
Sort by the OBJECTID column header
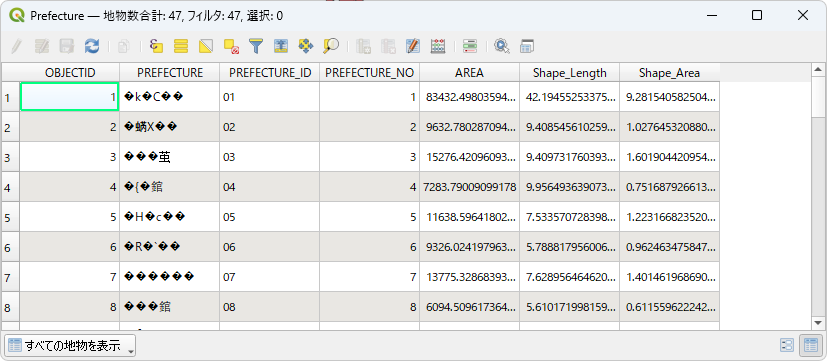click(x=70, y=73)
